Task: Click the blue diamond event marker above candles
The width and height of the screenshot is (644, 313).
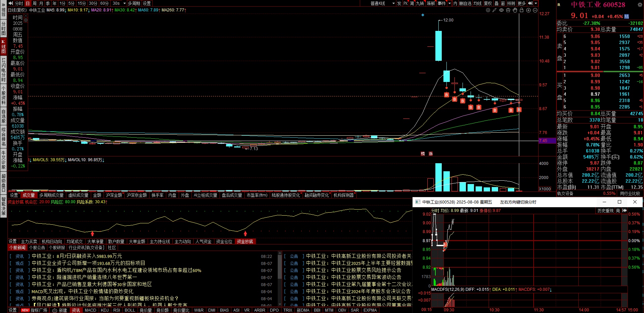Action: coord(423,15)
